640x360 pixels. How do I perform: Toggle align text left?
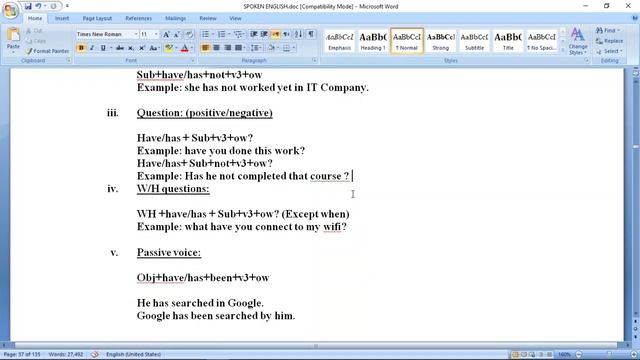205,48
